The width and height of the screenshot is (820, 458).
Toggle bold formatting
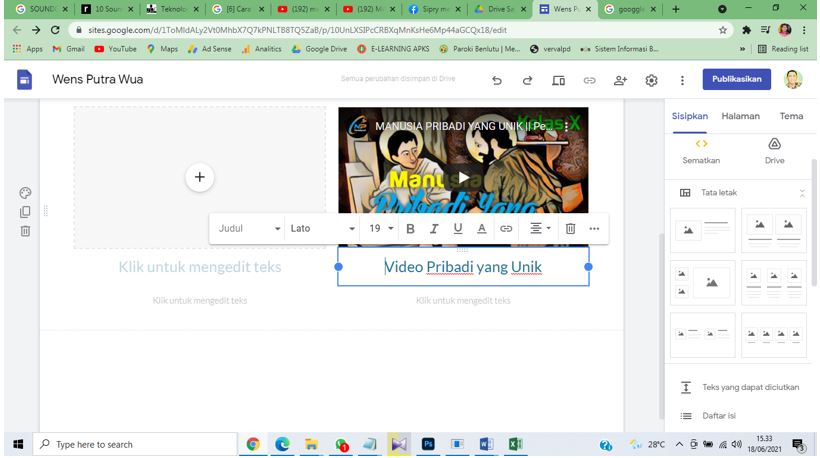coord(410,229)
